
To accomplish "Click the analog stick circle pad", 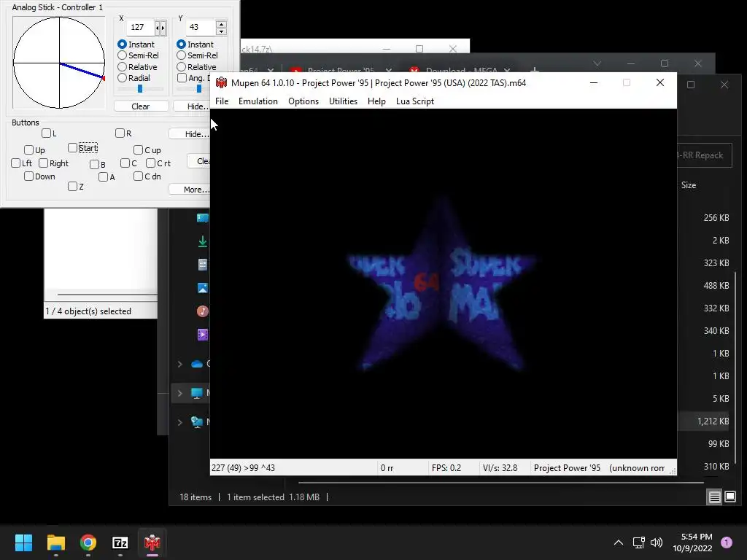I will click(x=59, y=63).
